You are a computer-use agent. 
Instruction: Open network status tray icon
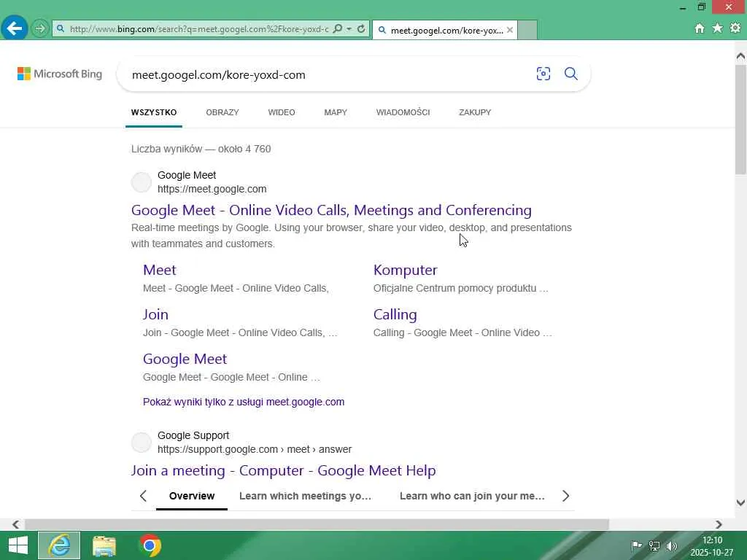point(654,545)
